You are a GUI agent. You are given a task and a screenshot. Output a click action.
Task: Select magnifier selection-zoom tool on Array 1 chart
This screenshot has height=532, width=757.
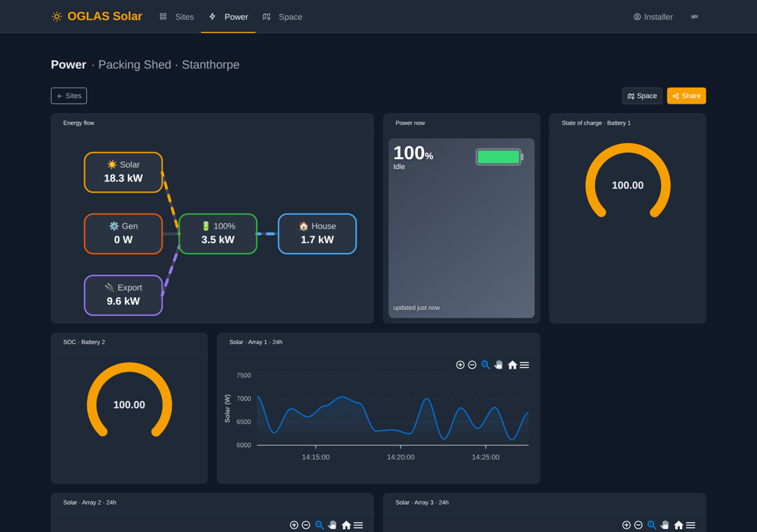coord(486,365)
